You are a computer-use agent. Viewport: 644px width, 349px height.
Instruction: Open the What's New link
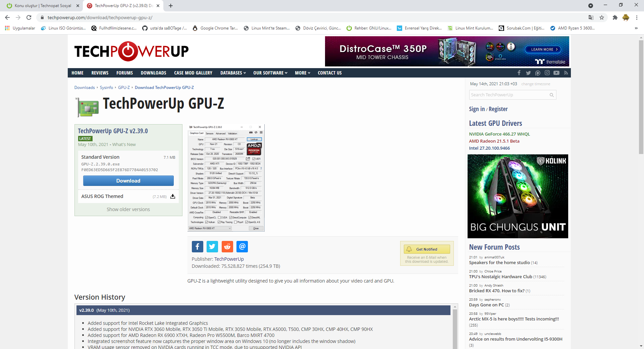(x=124, y=145)
